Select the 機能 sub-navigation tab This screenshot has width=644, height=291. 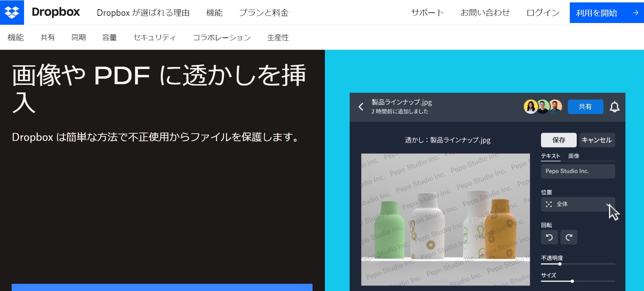[16, 37]
